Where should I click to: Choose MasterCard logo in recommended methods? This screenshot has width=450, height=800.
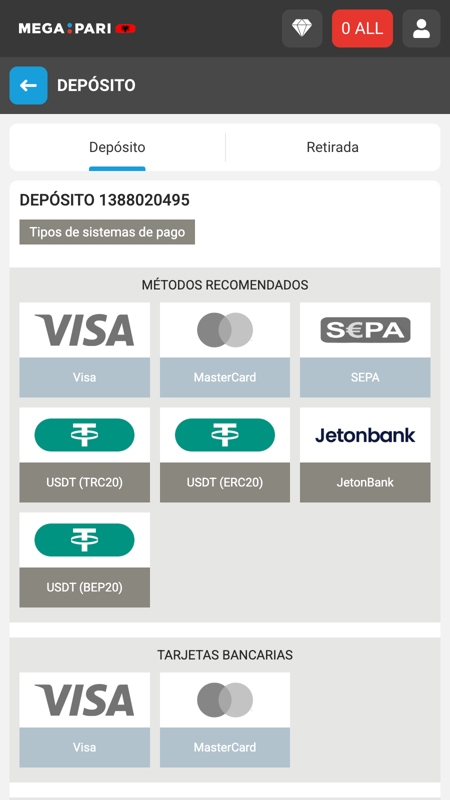pyautogui.click(x=225, y=330)
